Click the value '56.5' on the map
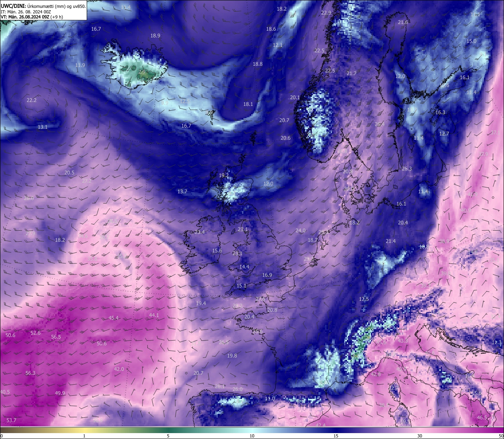The image size is (504, 439). tap(56, 337)
